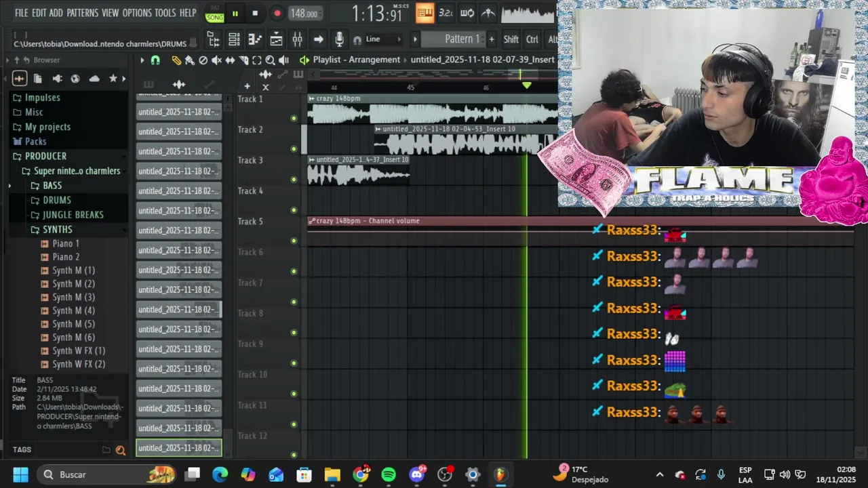Show the cloud content filter in browser
The image size is (868, 488).
[94, 79]
